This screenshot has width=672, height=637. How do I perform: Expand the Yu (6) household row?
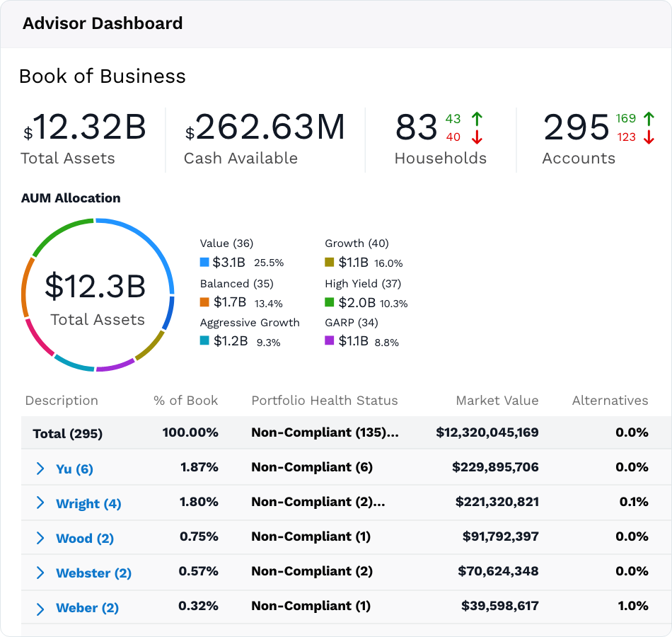point(40,469)
